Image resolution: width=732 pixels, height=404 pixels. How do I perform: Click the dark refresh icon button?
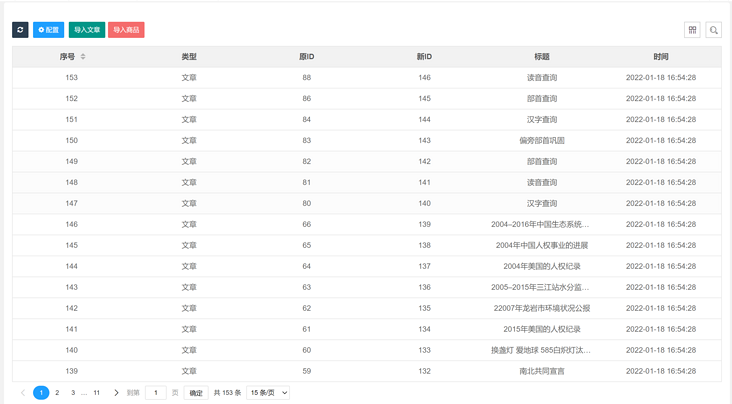tap(20, 30)
